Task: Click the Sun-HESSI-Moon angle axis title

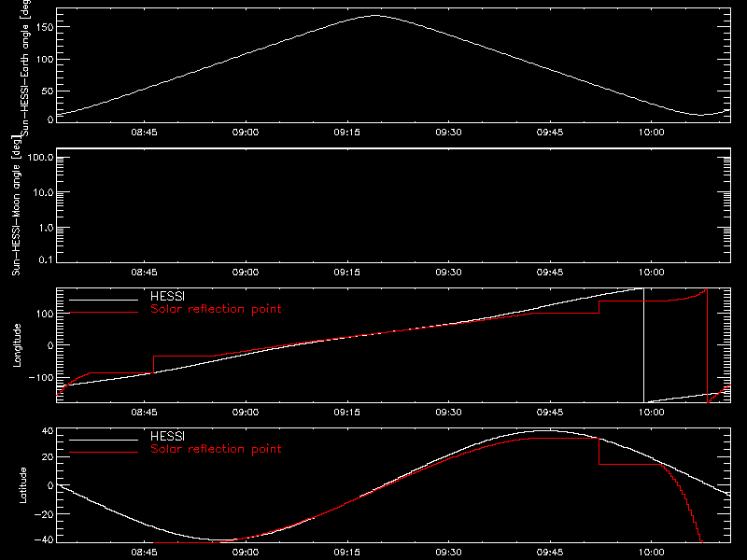Action: (16, 205)
